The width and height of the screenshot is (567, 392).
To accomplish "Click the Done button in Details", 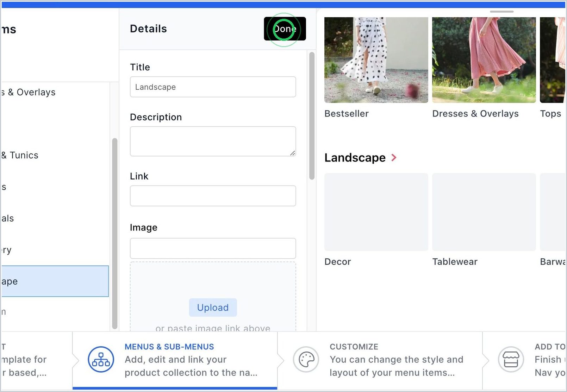I will point(285,29).
